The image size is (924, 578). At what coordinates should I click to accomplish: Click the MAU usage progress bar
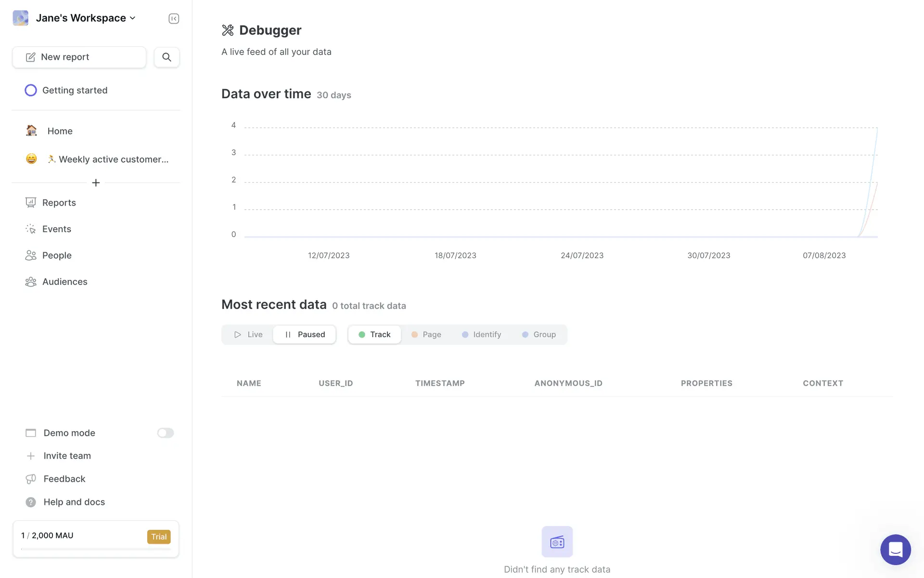96,549
